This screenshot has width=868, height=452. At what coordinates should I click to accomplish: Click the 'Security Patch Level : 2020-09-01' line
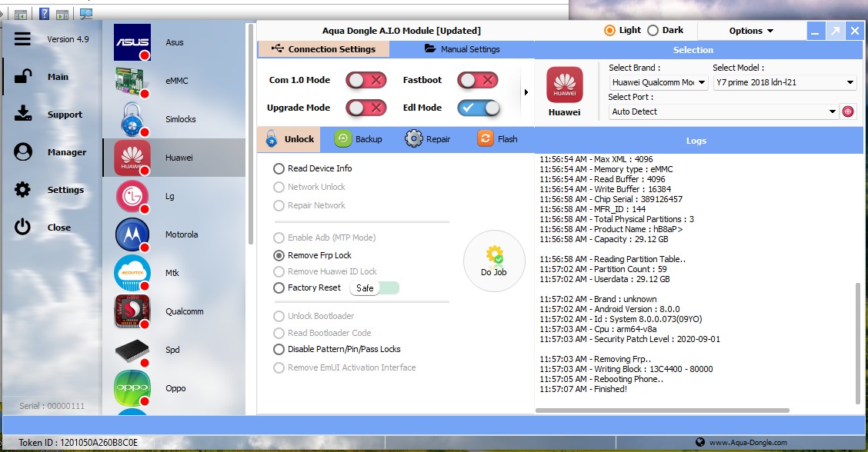click(630, 339)
